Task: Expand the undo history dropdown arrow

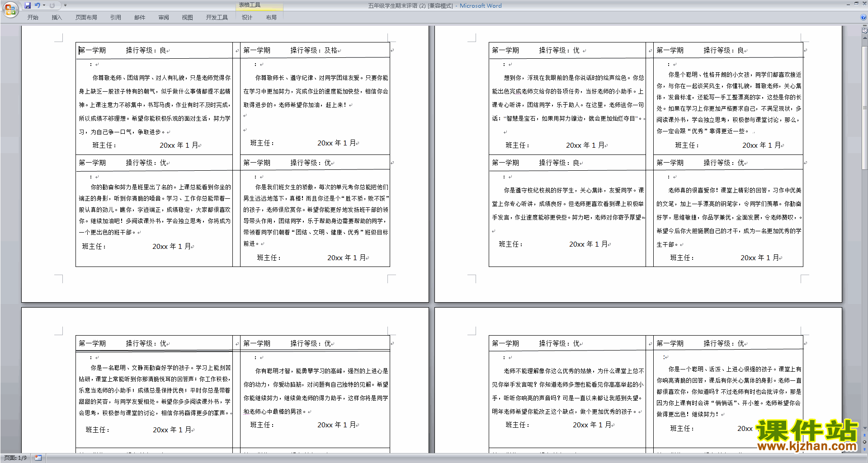Action: (x=44, y=5)
